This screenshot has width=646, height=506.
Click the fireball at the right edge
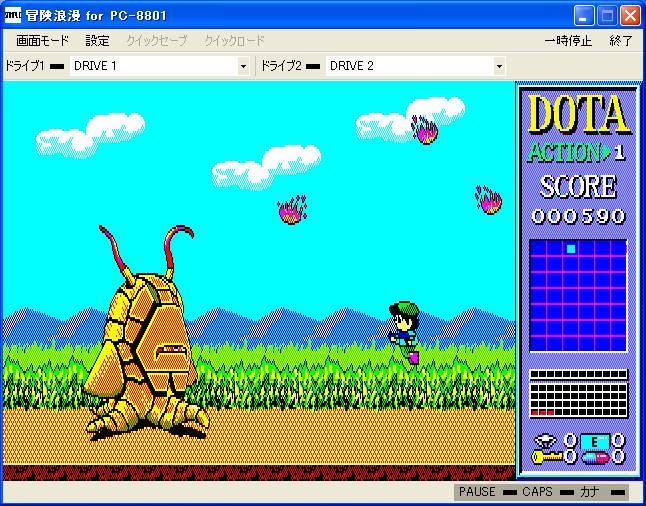[489, 200]
